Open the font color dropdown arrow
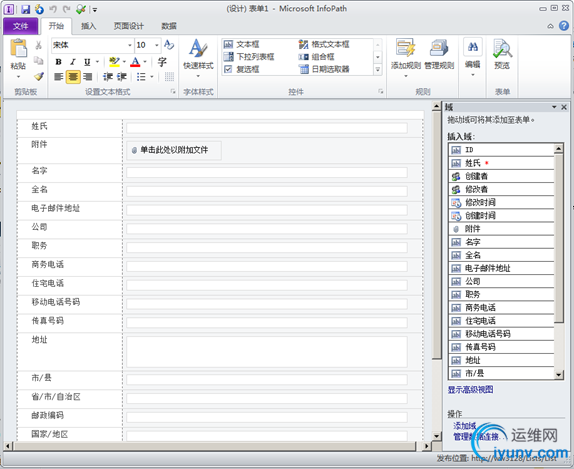The width and height of the screenshot is (574, 469). tap(145, 62)
